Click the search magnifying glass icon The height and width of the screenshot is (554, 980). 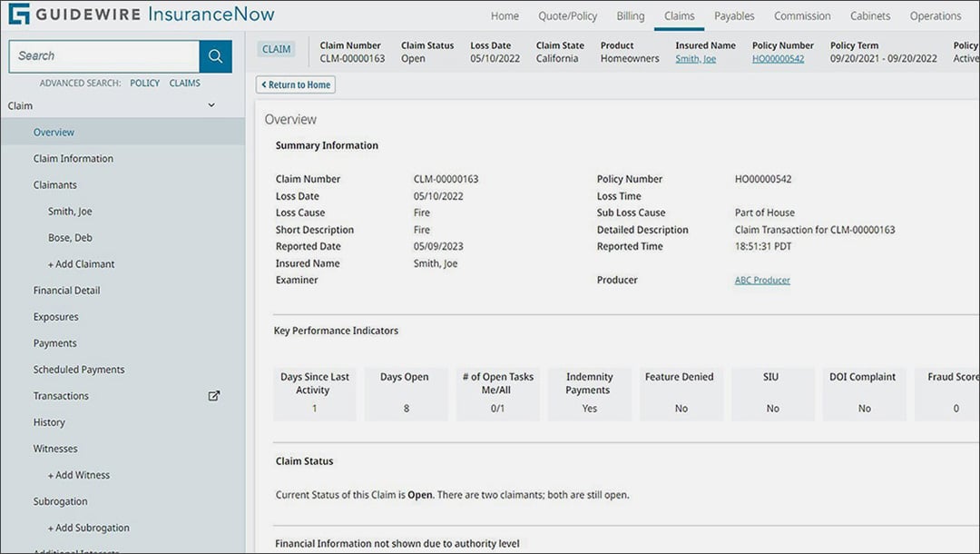coord(215,55)
